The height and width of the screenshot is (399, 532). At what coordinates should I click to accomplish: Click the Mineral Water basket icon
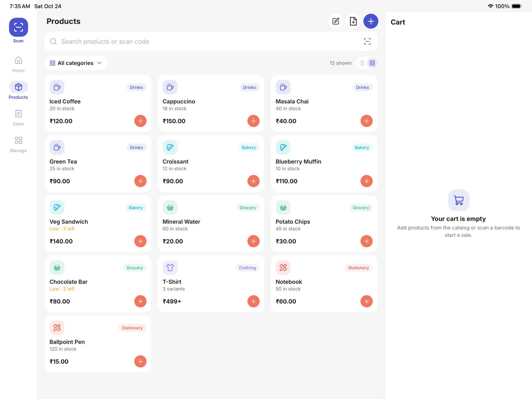170,207
